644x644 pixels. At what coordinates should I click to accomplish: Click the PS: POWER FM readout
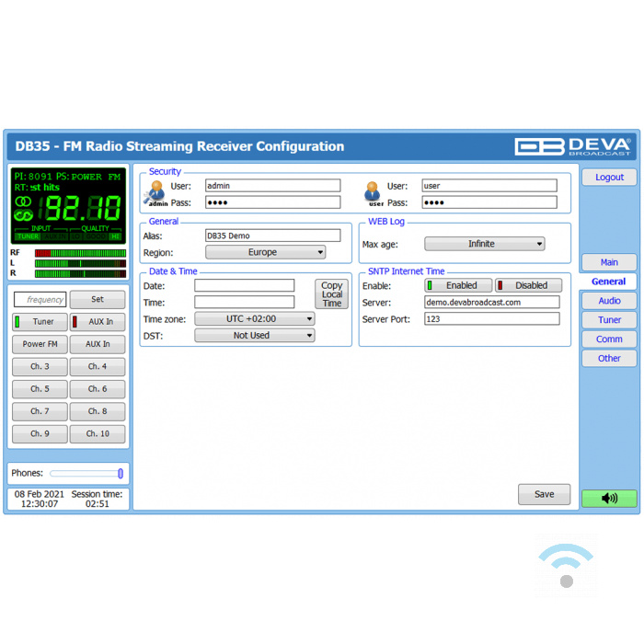tap(88, 177)
